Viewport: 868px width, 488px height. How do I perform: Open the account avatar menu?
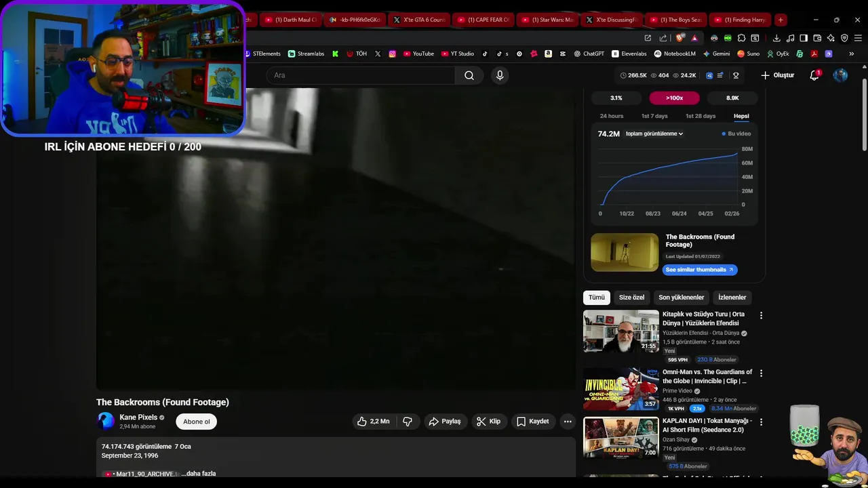click(840, 75)
